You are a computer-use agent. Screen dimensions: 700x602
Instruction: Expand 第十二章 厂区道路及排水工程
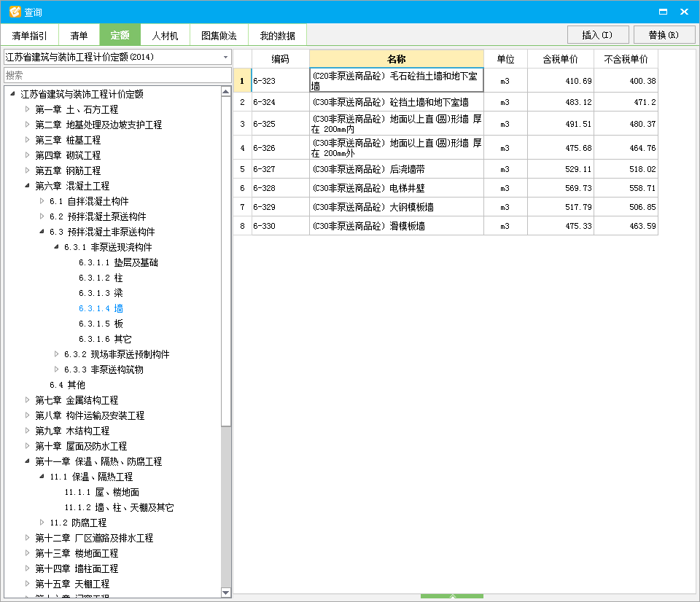coord(27,538)
